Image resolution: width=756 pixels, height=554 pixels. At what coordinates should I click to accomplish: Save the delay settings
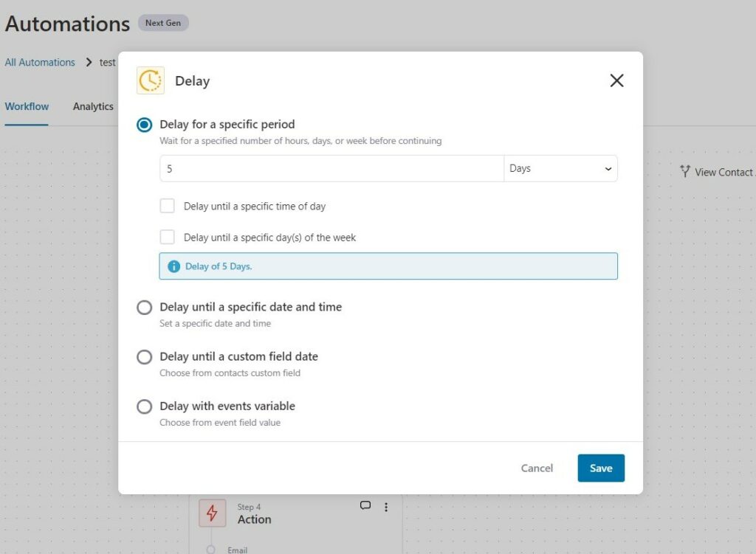coord(601,468)
